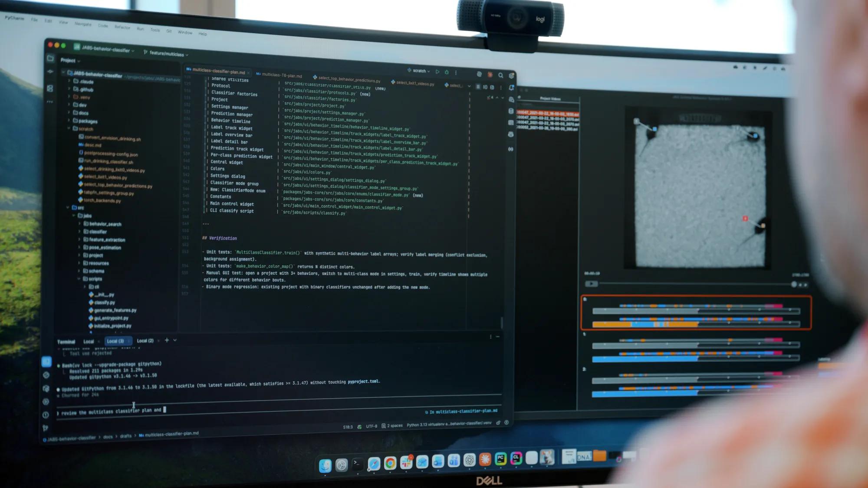Open select_top_behavior_predictions.py editor tab
Viewport: 868px width, 488px height.
pos(347,79)
